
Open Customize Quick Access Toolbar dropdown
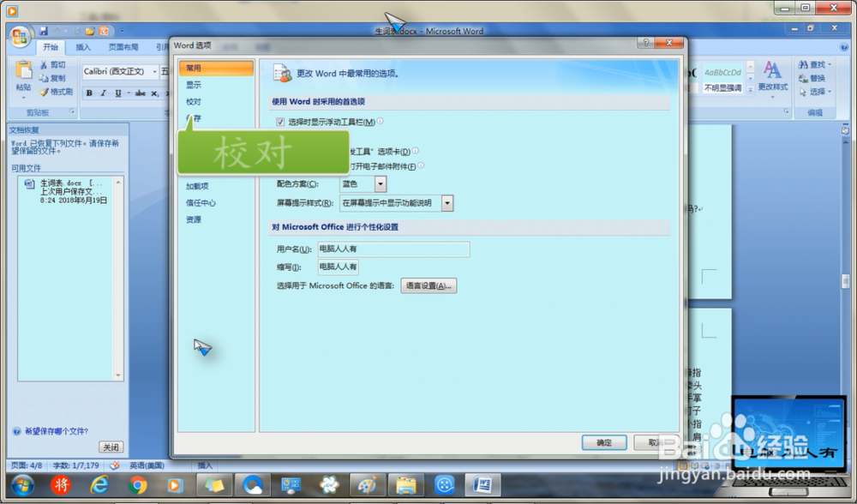(122, 31)
